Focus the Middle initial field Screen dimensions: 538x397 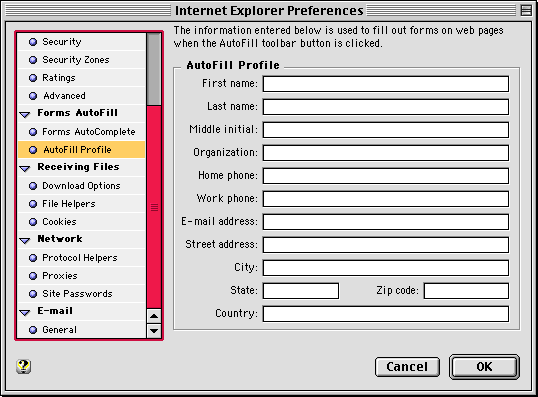pyautogui.click(x=386, y=130)
